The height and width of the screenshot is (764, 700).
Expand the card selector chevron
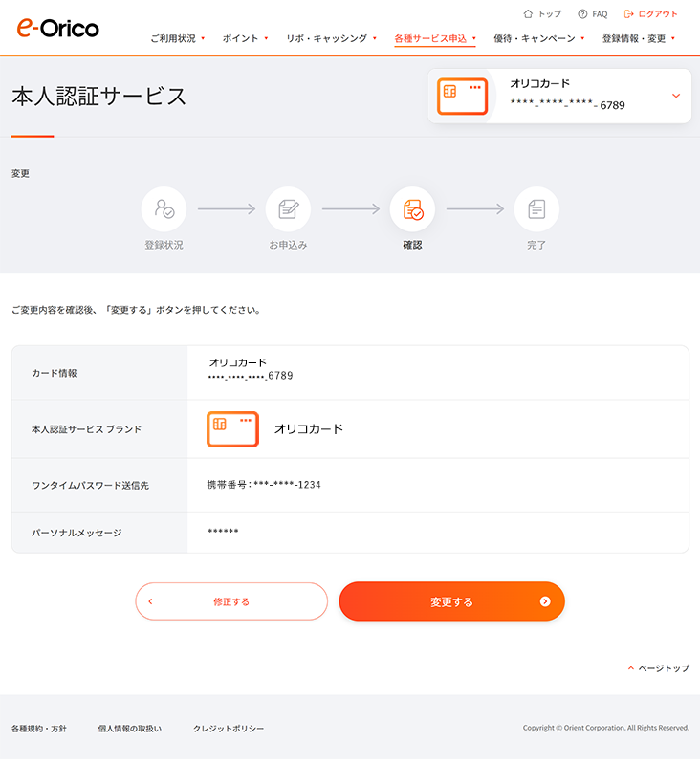[x=676, y=96]
